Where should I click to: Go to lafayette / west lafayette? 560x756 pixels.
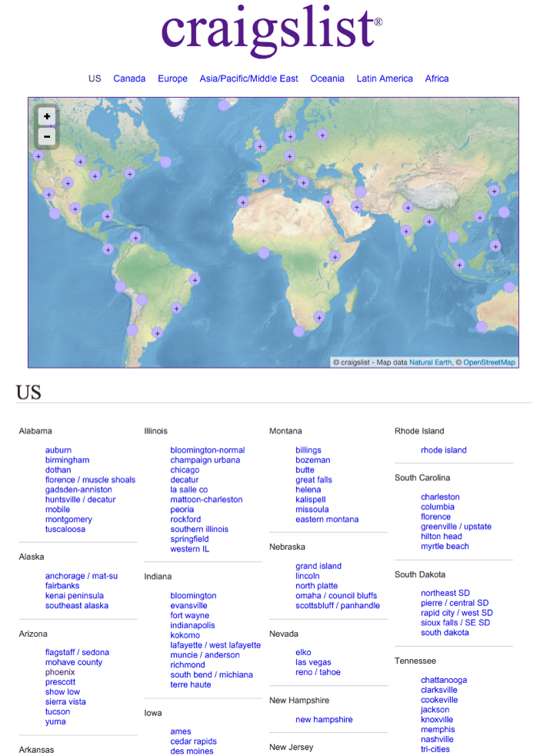point(215,645)
